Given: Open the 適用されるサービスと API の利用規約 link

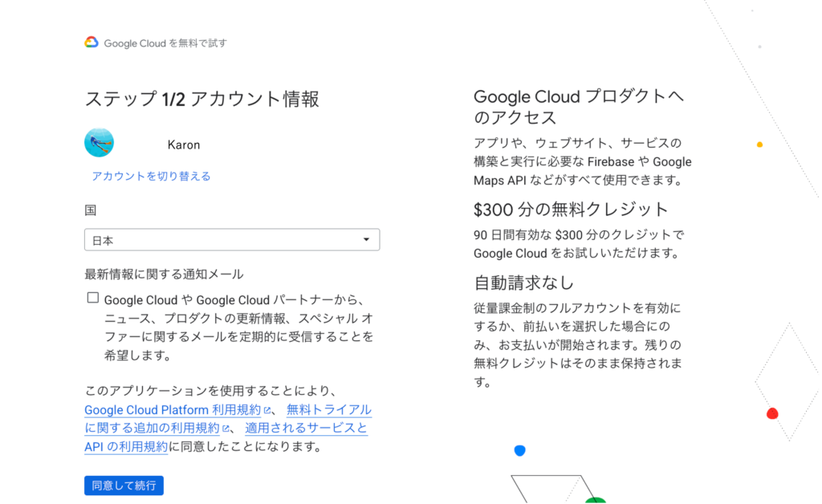Looking at the screenshot, I should (306, 429).
